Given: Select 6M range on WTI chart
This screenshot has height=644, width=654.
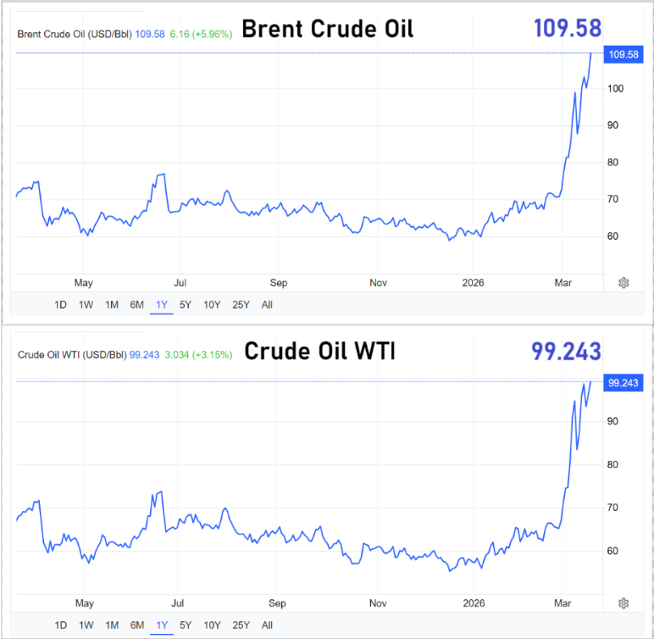Looking at the screenshot, I should [x=136, y=625].
